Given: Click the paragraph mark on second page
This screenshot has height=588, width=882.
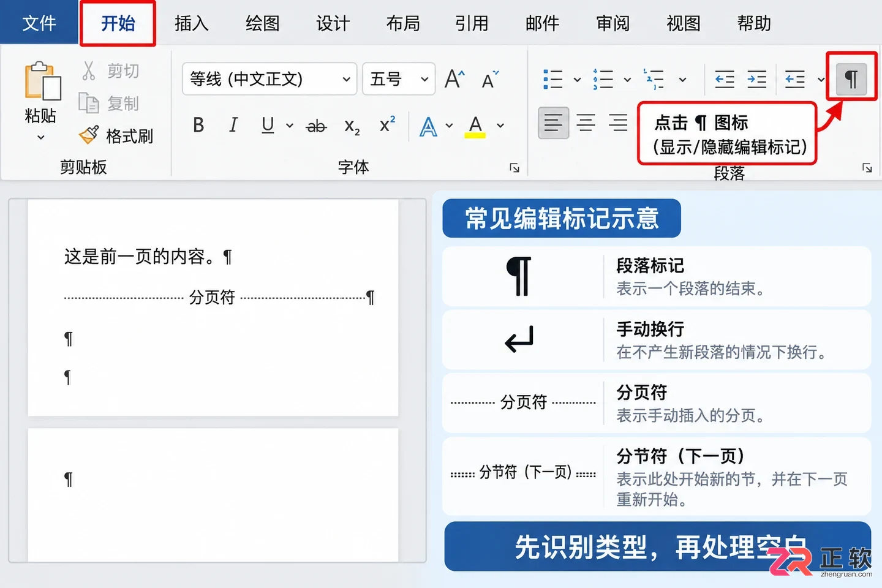Looking at the screenshot, I should pos(69,479).
